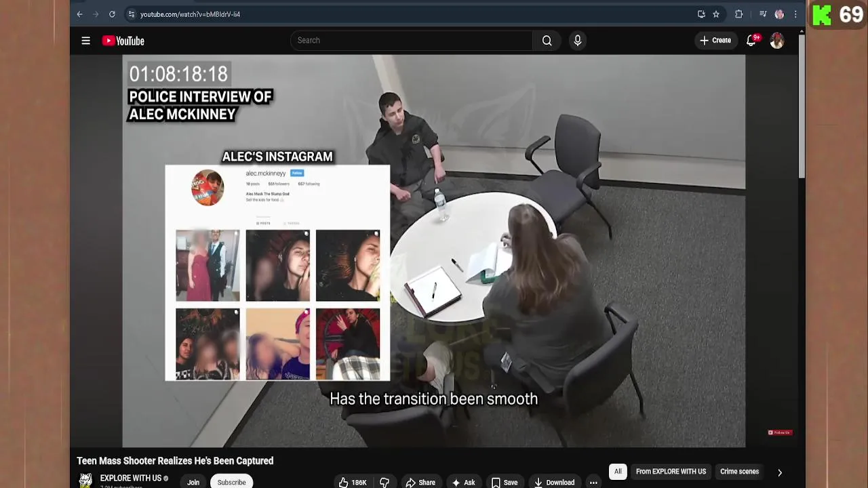Screen dimensions: 868x488
Task: Go to YouTube home via logo
Action: 123,41
